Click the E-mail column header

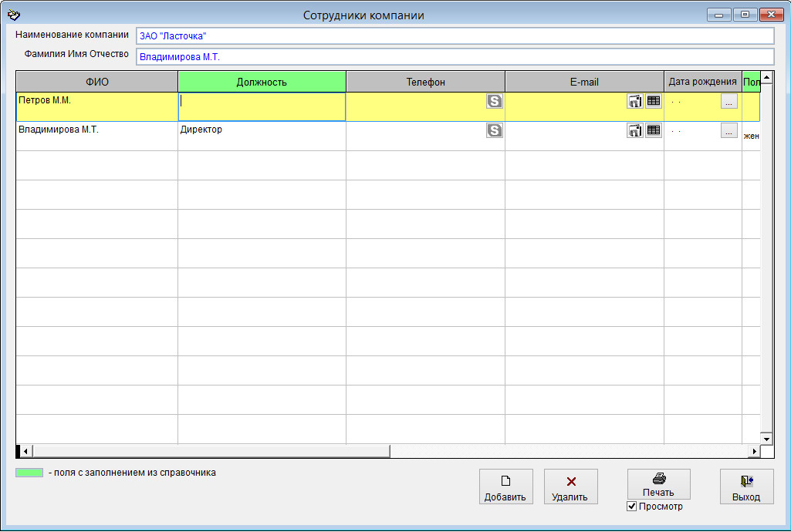pos(585,82)
